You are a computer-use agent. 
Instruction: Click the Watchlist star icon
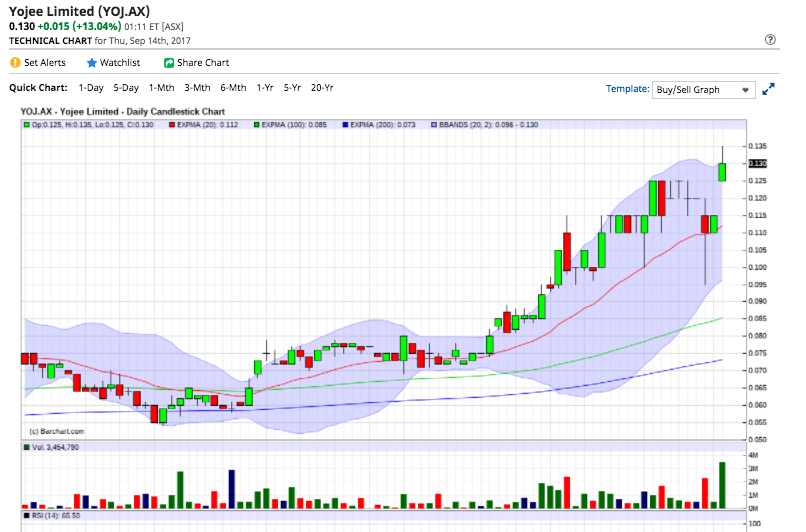pyautogui.click(x=91, y=63)
